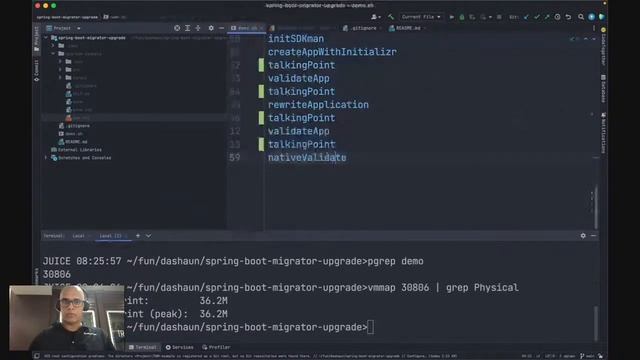Click Collapse All in Project panel
The height and width of the screenshot is (360, 640).
coord(198,28)
